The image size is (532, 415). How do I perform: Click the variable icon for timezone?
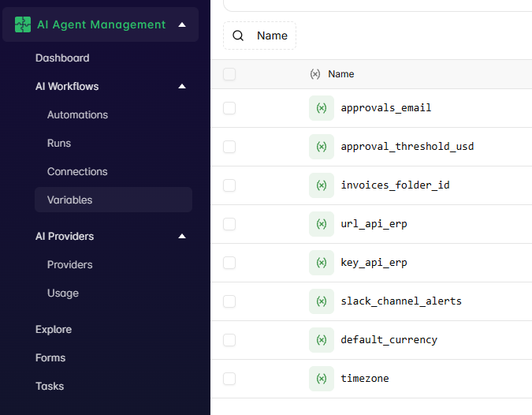(x=322, y=379)
